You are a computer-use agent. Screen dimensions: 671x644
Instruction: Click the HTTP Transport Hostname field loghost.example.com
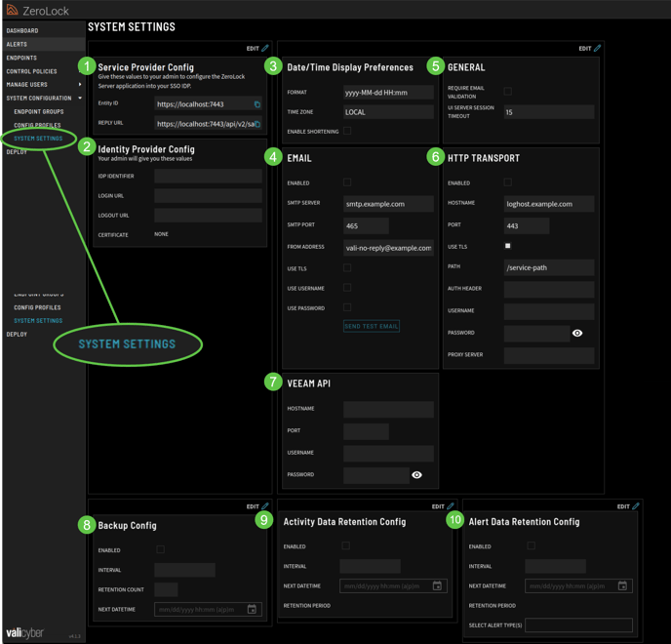click(x=549, y=204)
